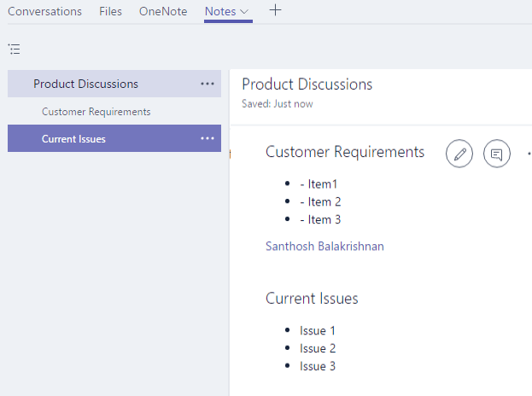Click the Product Discussions page title
The width and height of the screenshot is (532, 396).
click(x=307, y=84)
